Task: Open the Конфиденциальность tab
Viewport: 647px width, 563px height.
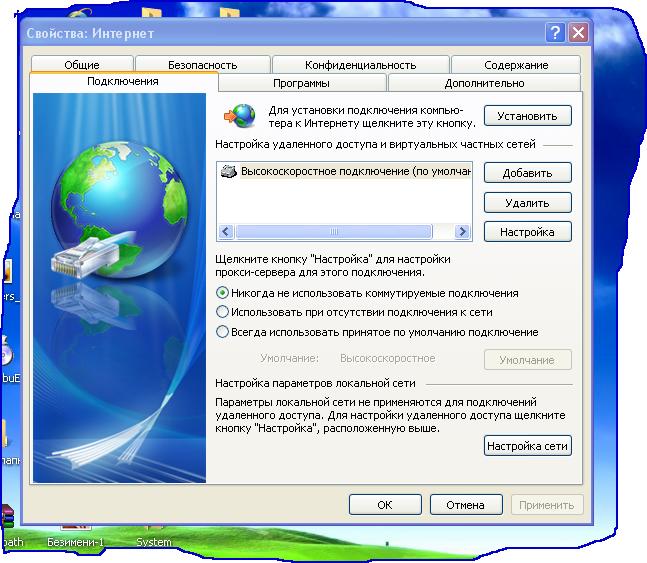Action: (360, 65)
